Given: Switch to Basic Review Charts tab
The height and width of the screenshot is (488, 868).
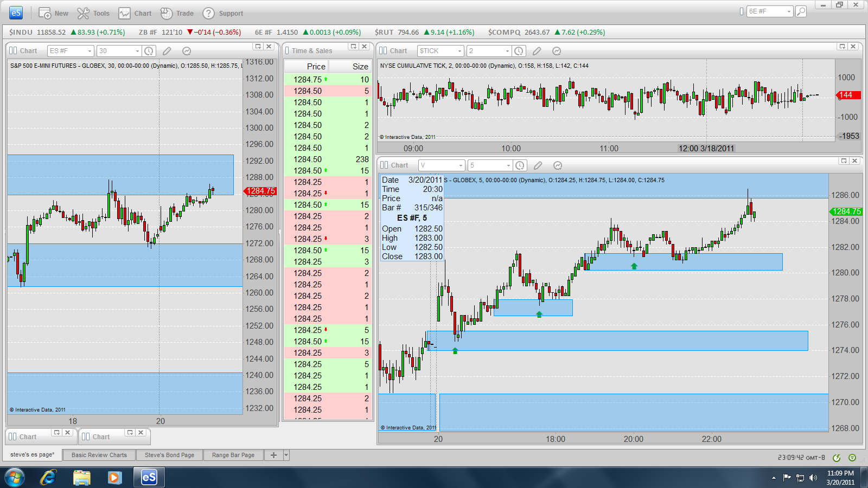Looking at the screenshot, I should tap(99, 455).
